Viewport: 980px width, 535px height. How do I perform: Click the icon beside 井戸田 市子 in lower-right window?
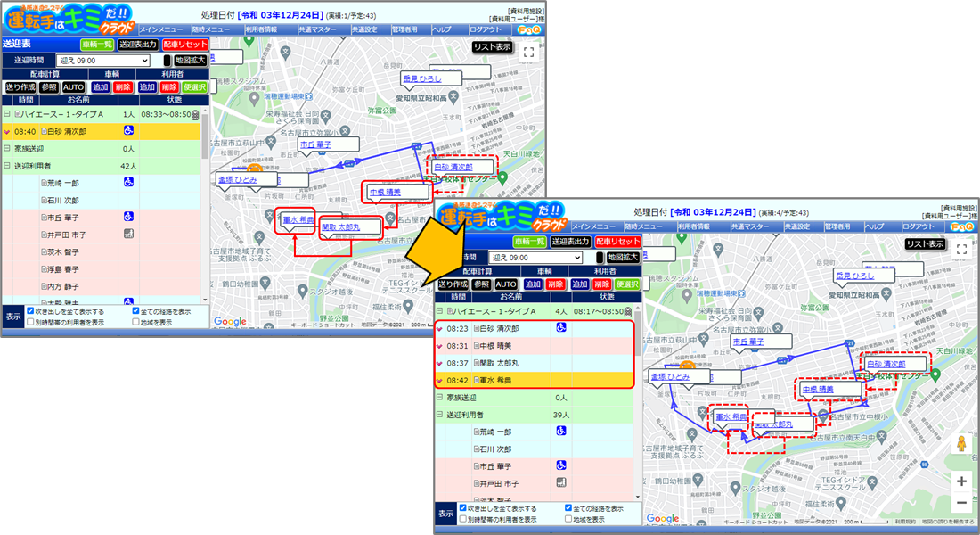tap(560, 482)
